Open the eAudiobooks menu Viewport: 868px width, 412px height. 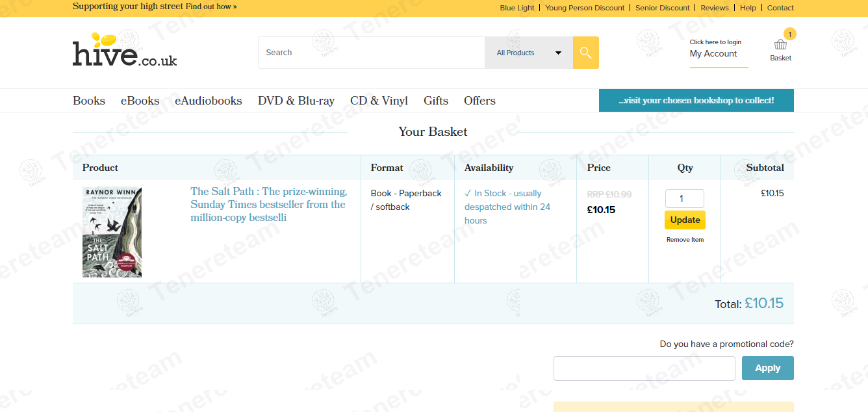pyautogui.click(x=209, y=101)
